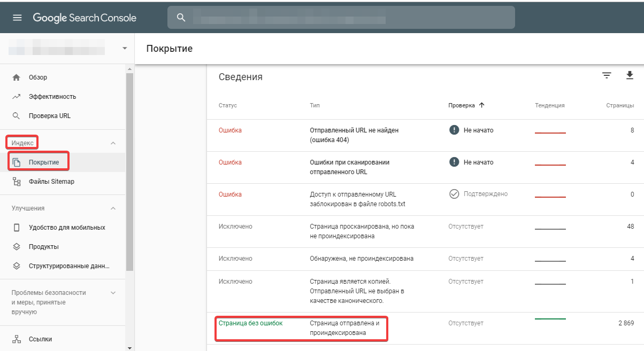Click the Тенденция column header
The width and height of the screenshot is (644, 351).
click(x=550, y=106)
